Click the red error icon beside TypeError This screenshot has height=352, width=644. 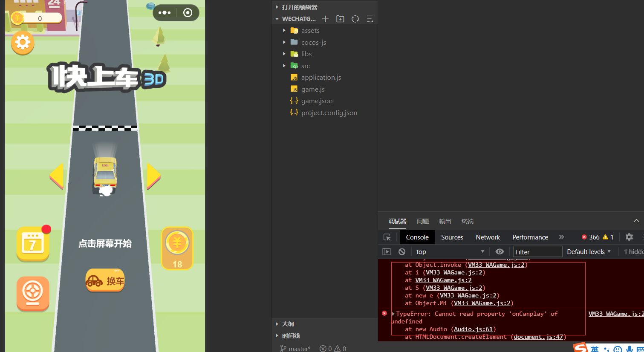click(384, 314)
